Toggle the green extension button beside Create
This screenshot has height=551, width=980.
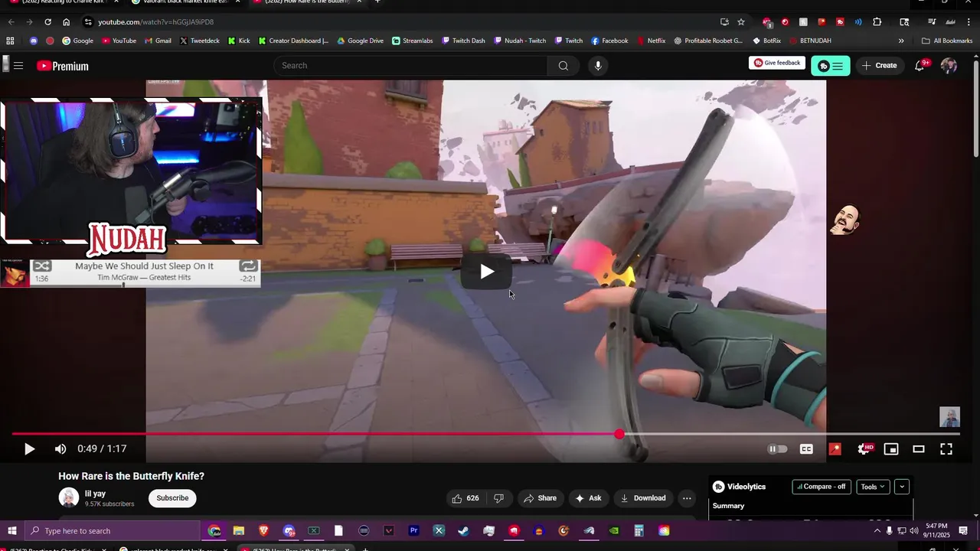[831, 66]
